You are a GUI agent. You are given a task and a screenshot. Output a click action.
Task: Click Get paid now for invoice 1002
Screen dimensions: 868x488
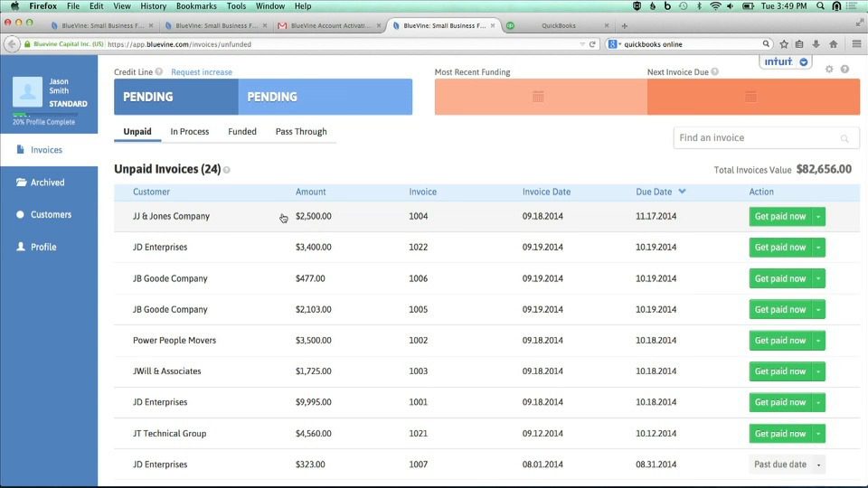pyautogui.click(x=780, y=341)
